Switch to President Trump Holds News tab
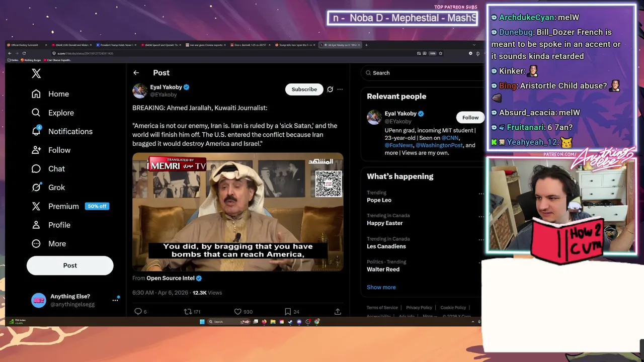 [115, 45]
